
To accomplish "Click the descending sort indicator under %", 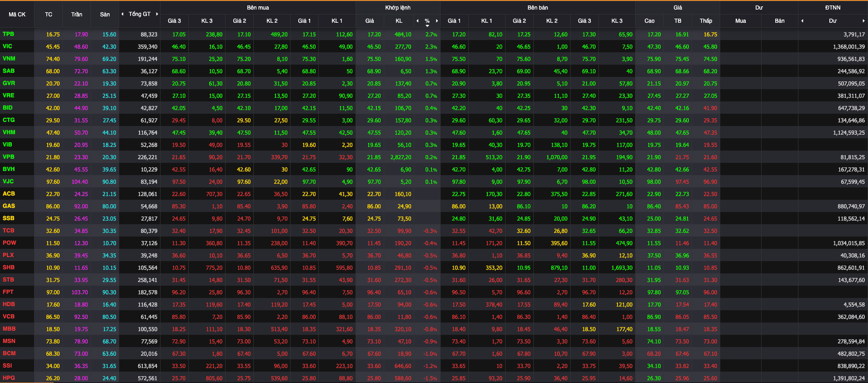I will point(427,25).
